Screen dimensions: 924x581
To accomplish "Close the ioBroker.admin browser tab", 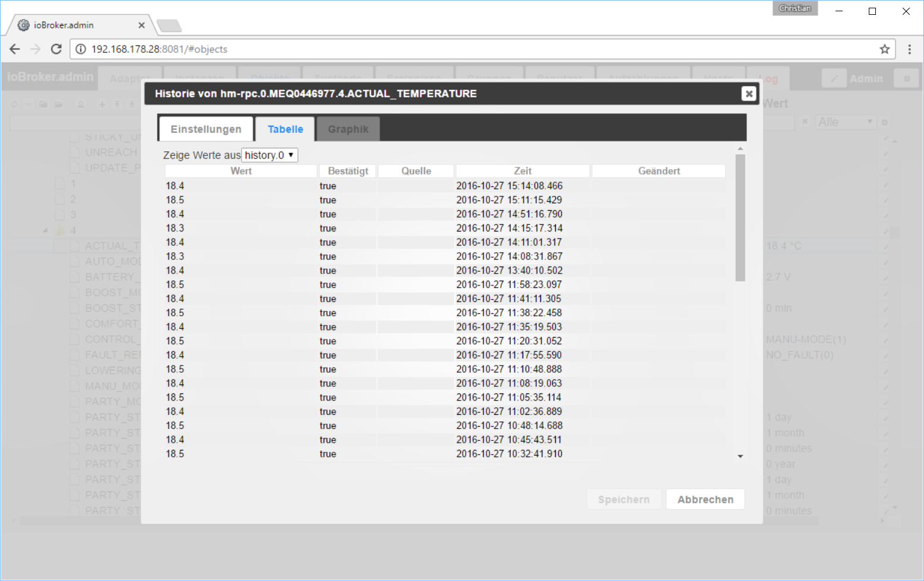I will [x=141, y=25].
